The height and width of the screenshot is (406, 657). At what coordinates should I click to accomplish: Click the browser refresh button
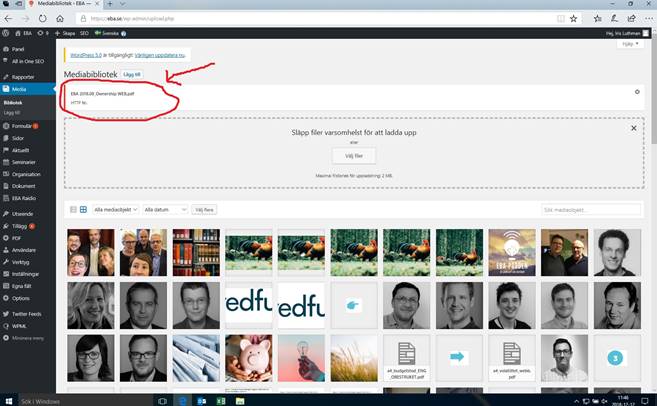(43, 19)
